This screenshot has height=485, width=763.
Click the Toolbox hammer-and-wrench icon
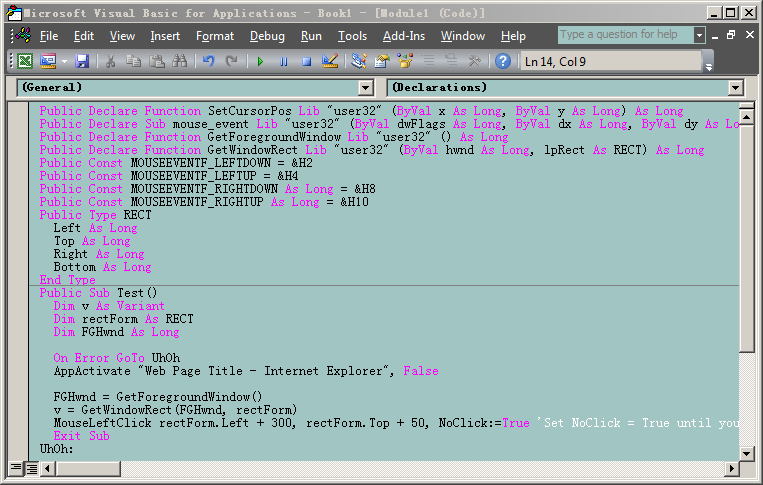474,61
